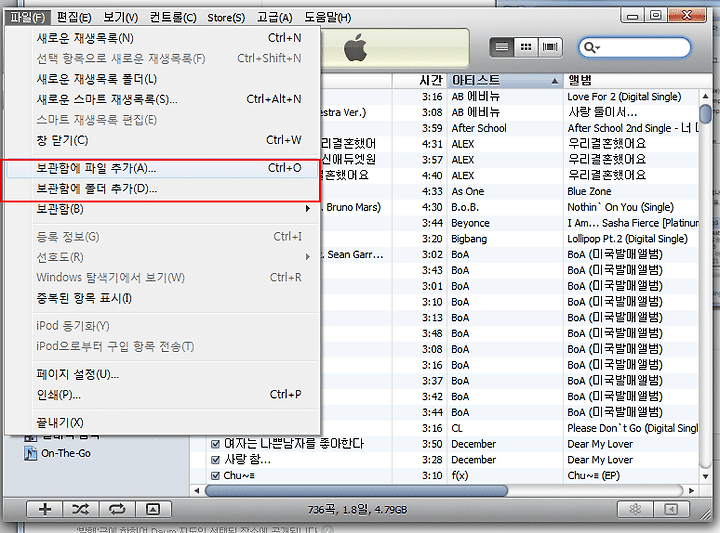Expand the 보관함(B) submenu arrow
The height and width of the screenshot is (533, 720).
point(307,209)
